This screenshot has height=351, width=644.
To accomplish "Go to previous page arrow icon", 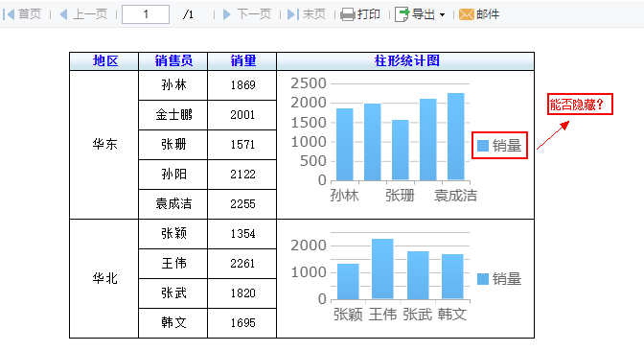I will point(63,14).
